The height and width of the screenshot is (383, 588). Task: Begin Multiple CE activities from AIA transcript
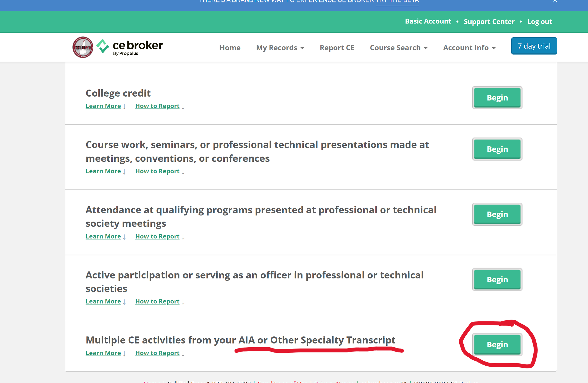tap(497, 344)
